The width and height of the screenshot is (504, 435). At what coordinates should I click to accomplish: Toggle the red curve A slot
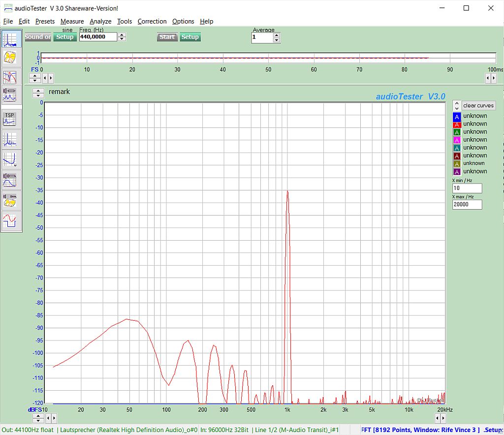pyautogui.click(x=457, y=124)
